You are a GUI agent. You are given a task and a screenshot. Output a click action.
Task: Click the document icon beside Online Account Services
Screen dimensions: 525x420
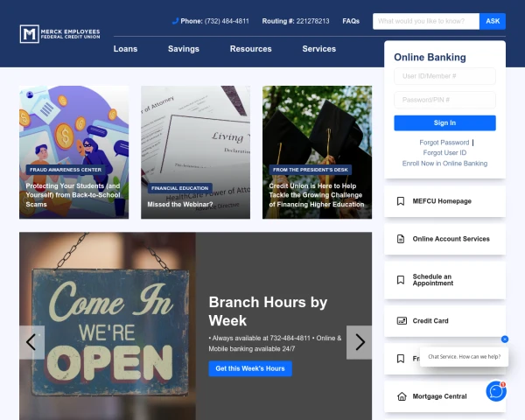click(401, 239)
